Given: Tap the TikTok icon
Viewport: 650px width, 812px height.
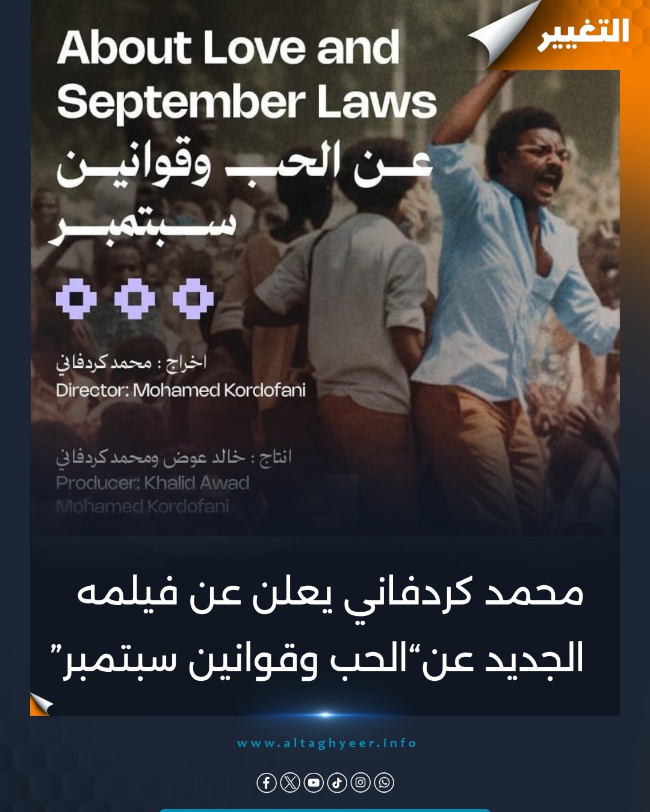Looking at the screenshot, I should (x=337, y=783).
